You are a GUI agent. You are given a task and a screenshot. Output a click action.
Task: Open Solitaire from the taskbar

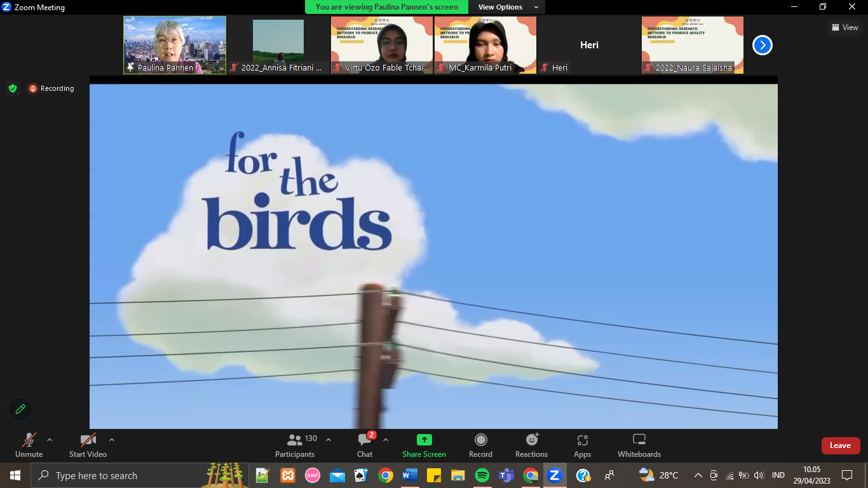coord(361,475)
